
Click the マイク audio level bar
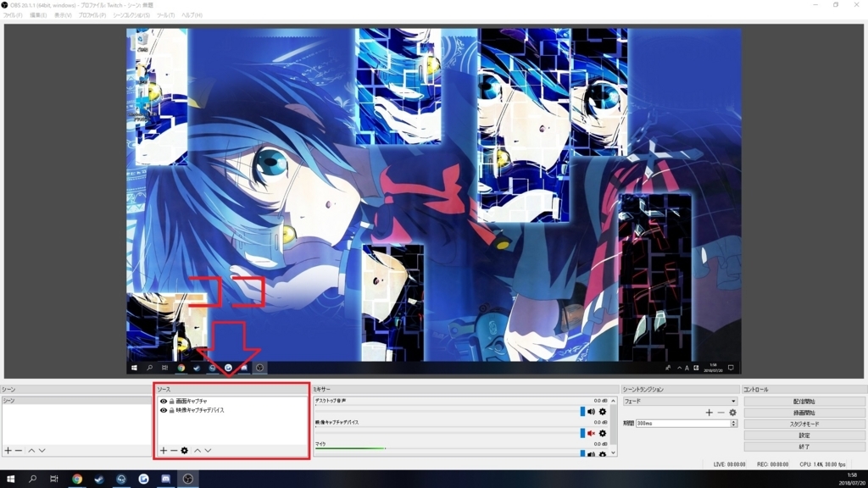[x=460, y=448]
